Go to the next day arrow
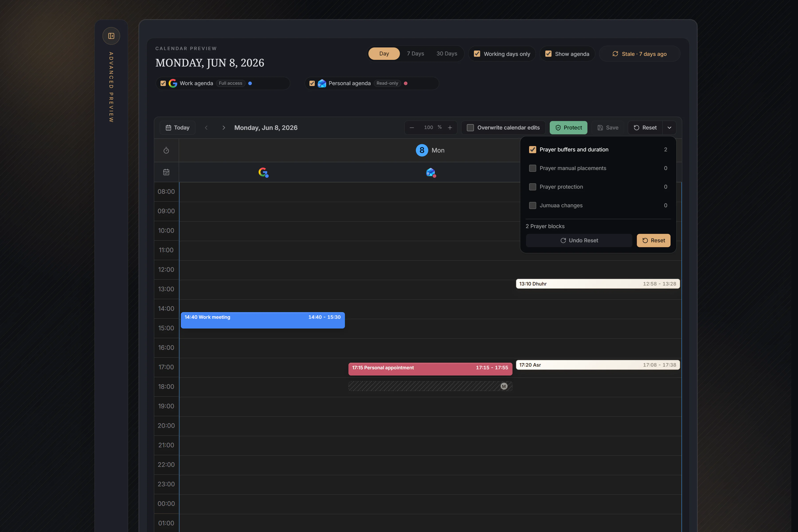Image resolution: width=798 pixels, height=532 pixels. click(224, 128)
